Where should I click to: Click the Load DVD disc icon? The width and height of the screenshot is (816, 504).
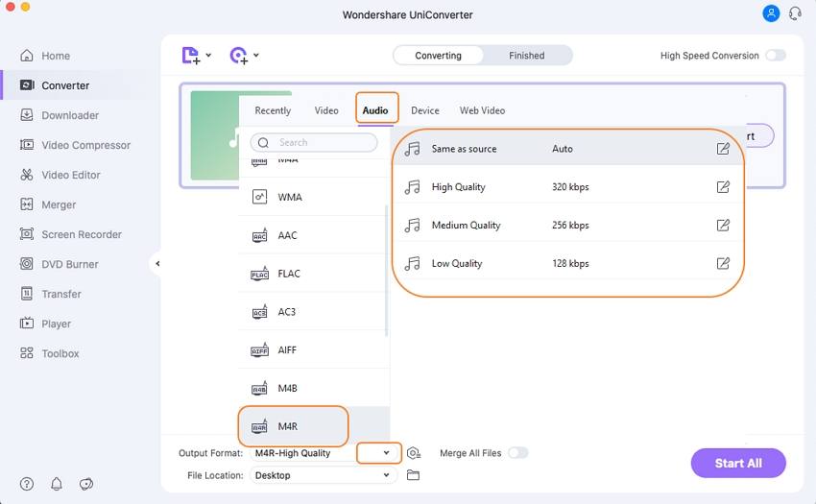tap(239, 55)
